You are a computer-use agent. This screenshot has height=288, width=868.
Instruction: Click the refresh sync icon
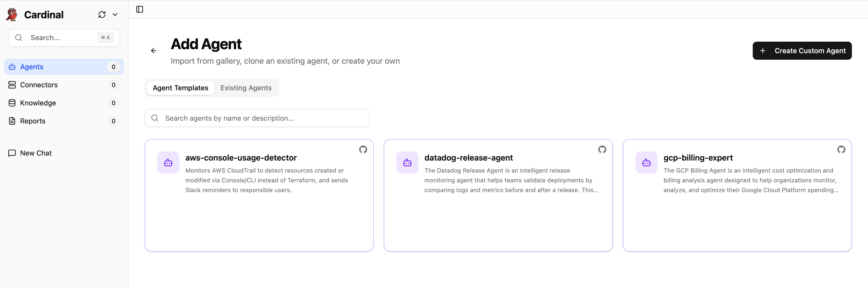pos(102,15)
